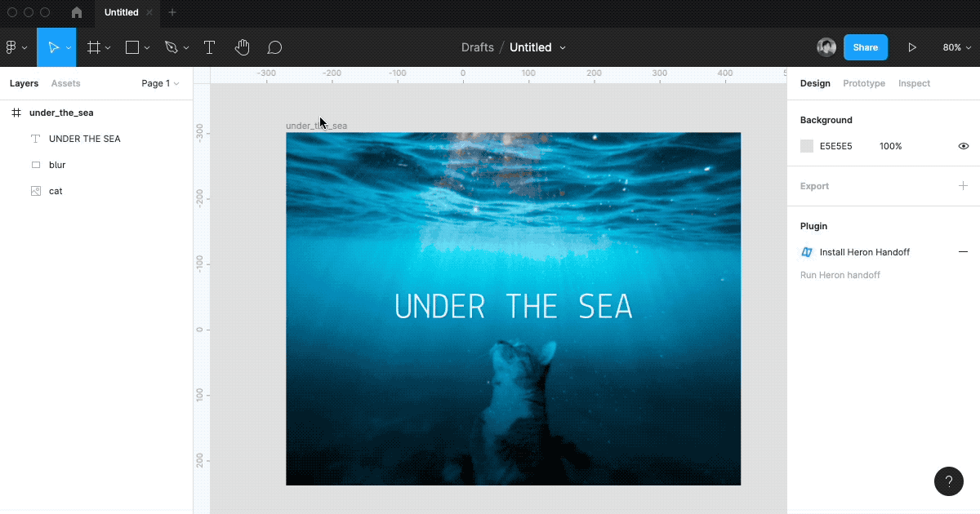Select the Frame tool
This screenshot has height=514, width=980.
[94, 47]
